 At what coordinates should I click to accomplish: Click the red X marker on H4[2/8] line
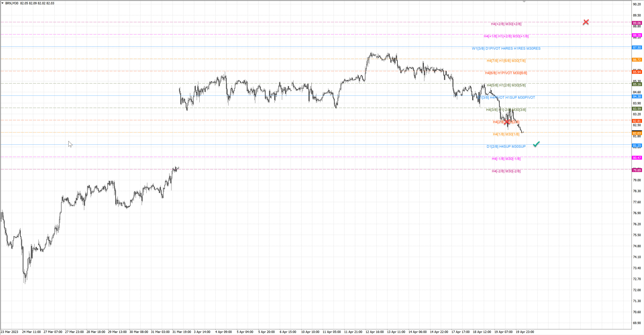(507, 122)
